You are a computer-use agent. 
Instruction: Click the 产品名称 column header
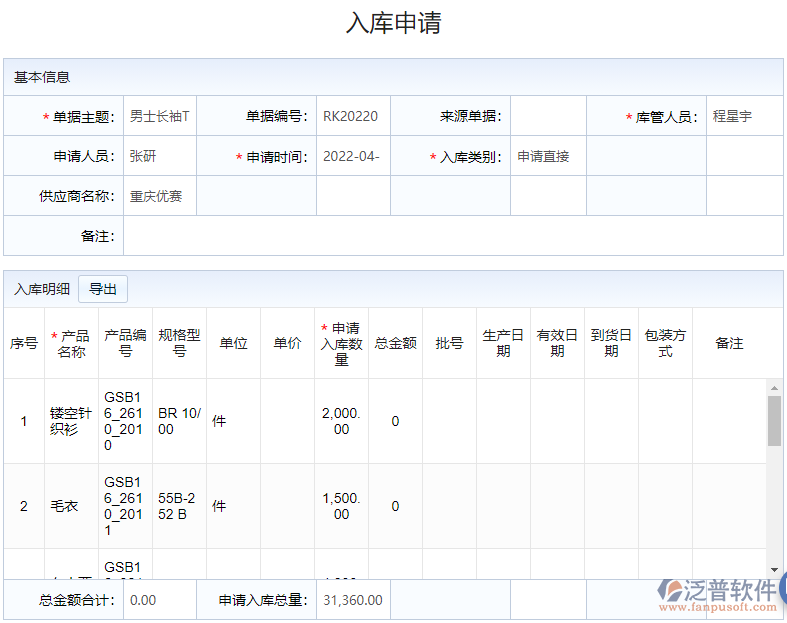71,343
